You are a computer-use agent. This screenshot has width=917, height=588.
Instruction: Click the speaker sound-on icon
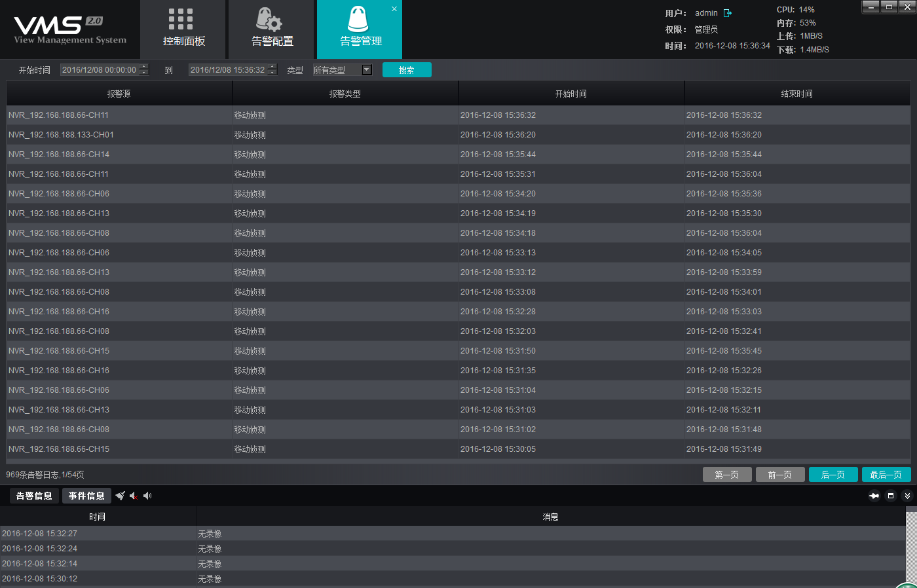point(147,496)
